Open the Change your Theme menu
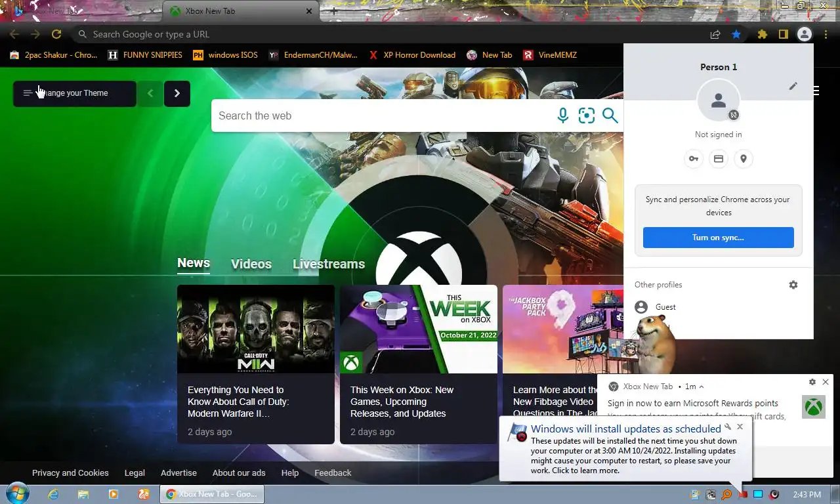 (x=75, y=93)
